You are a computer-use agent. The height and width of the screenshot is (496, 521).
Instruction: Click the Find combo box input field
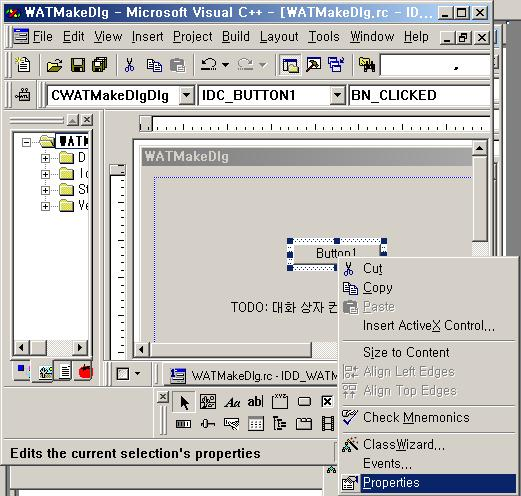click(435, 65)
